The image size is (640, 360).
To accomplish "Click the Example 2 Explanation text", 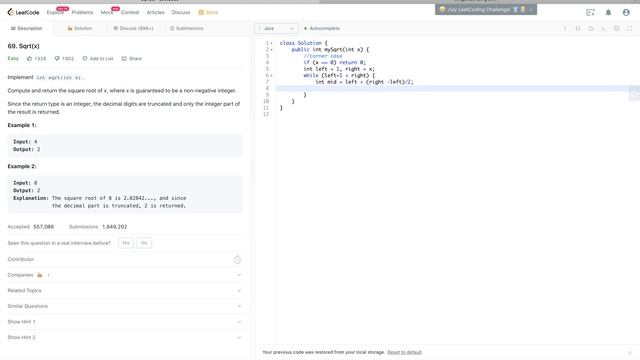I will point(100,202).
